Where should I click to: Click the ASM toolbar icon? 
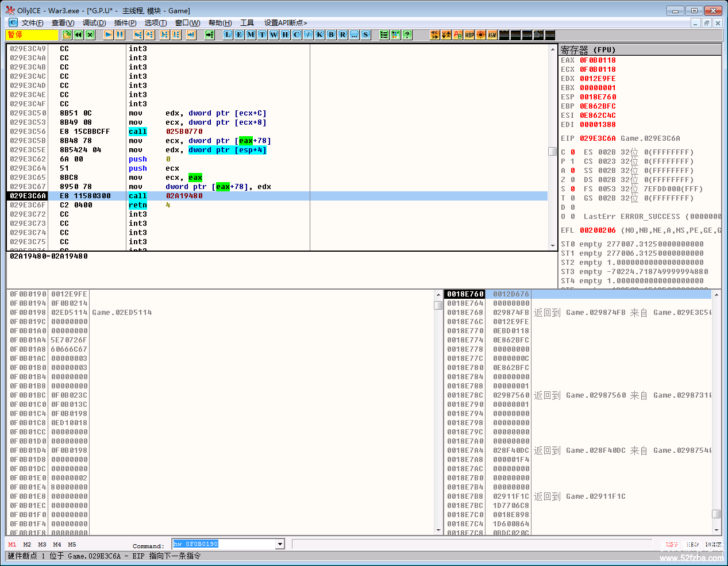pos(492,35)
